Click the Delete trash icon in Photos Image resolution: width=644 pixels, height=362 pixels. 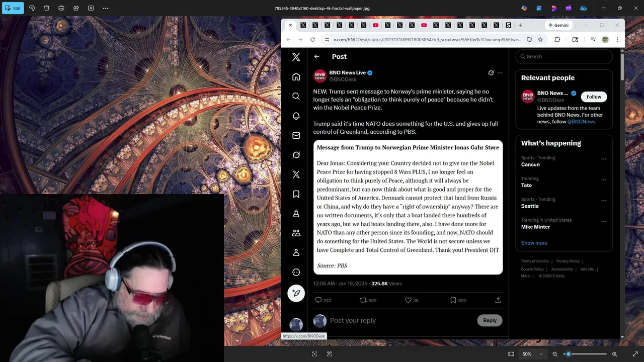click(46, 8)
